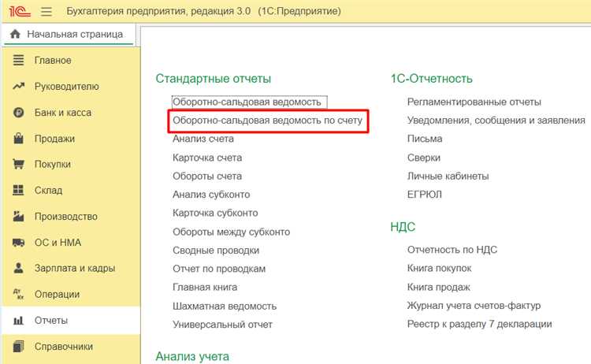Viewport: 591px width, 364px height.
Task: Click the Справочники books icon
Action: coord(18,347)
